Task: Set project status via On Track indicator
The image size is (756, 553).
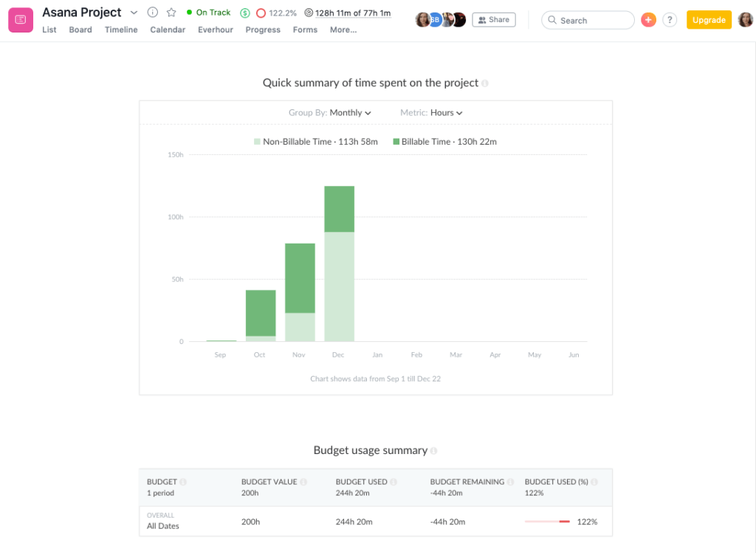Action: (x=209, y=12)
